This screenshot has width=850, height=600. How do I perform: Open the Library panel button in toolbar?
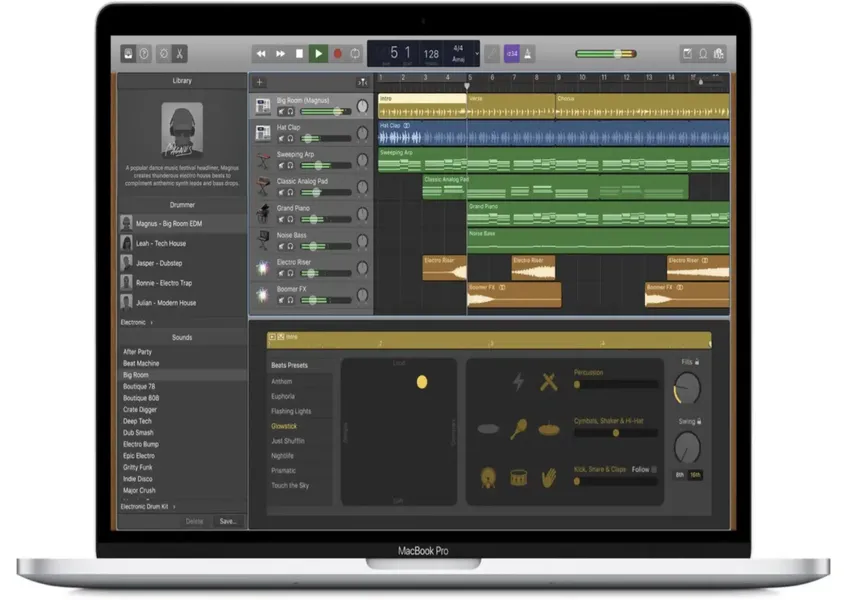[x=128, y=54]
